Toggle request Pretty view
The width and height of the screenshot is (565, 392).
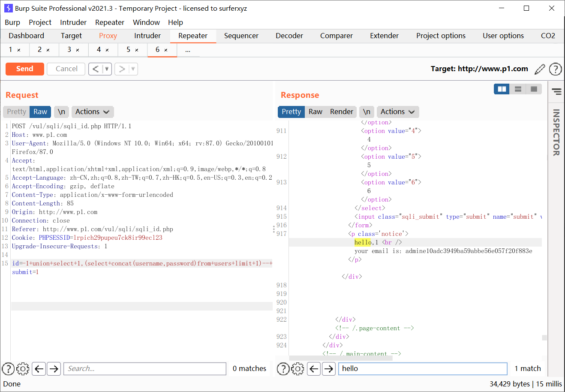16,112
